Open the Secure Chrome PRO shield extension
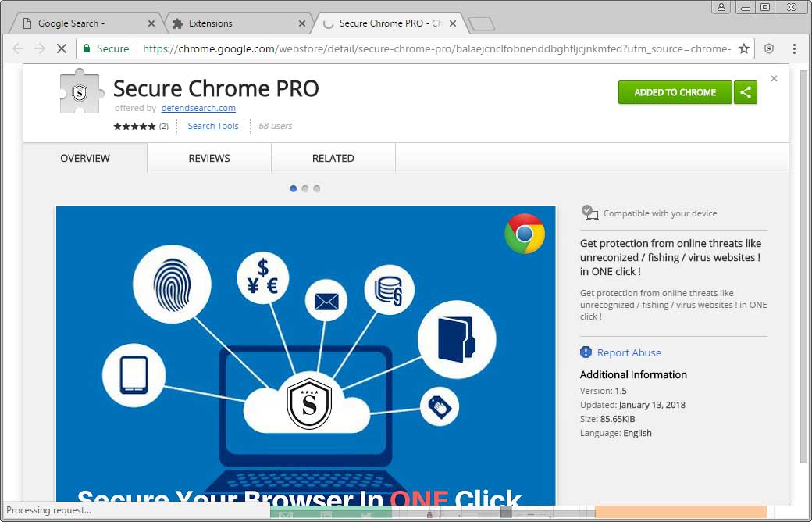 click(x=770, y=48)
